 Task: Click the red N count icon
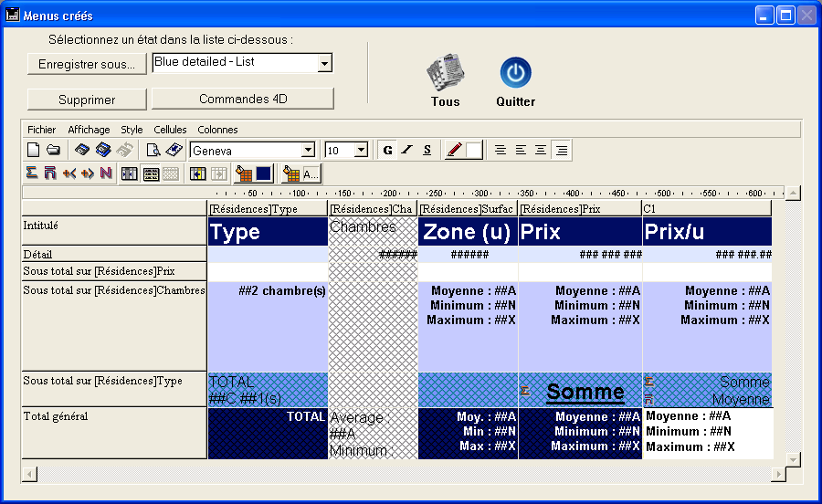click(106, 173)
